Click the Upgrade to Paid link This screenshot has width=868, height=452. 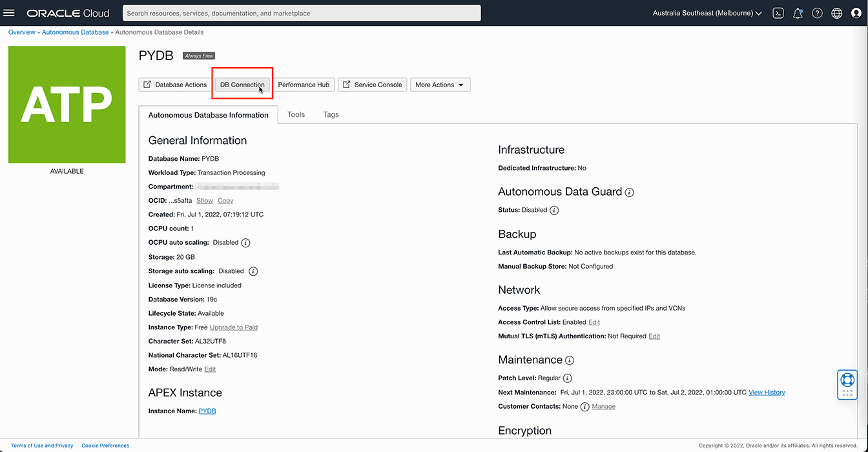pyautogui.click(x=234, y=327)
